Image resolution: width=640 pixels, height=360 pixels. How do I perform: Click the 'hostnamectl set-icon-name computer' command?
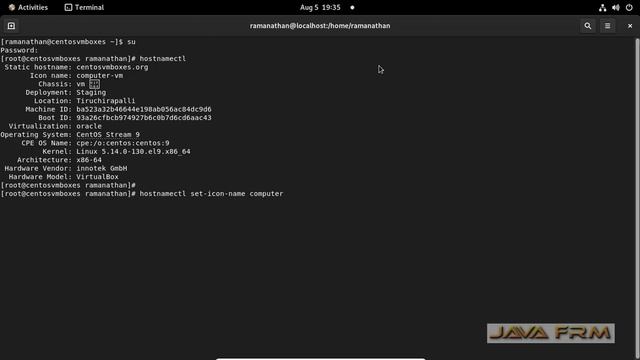click(211, 193)
